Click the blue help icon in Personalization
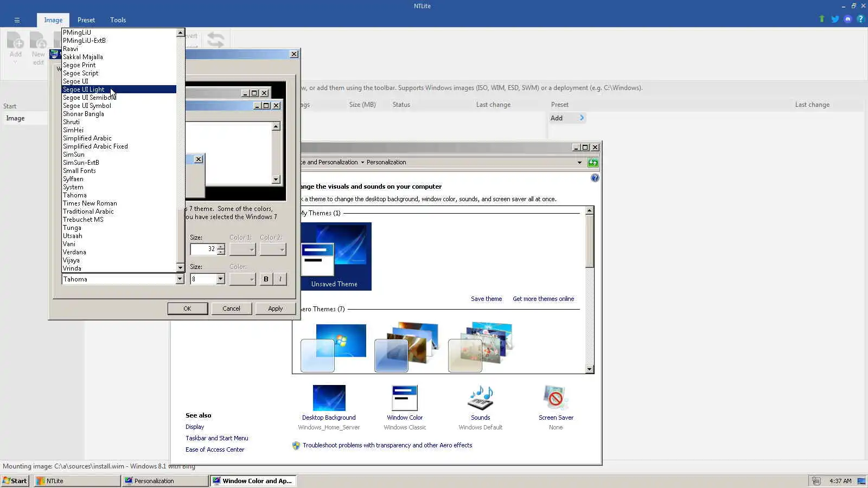The height and width of the screenshot is (488, 868). [595, 178]
